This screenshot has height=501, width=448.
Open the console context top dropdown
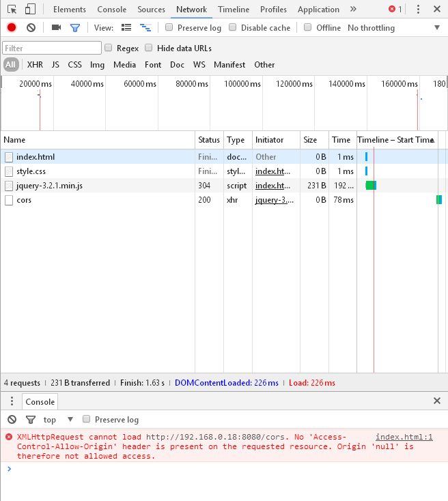click(58, 420)
